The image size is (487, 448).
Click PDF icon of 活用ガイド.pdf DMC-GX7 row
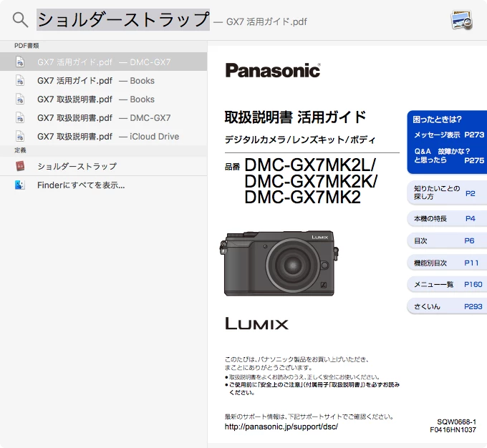(x=20, y=62)
